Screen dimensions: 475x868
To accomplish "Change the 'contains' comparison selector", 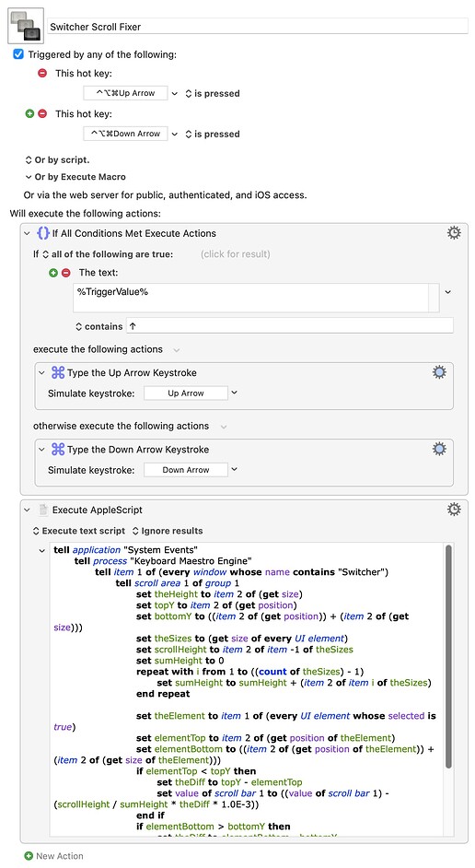I will point(99,326).
